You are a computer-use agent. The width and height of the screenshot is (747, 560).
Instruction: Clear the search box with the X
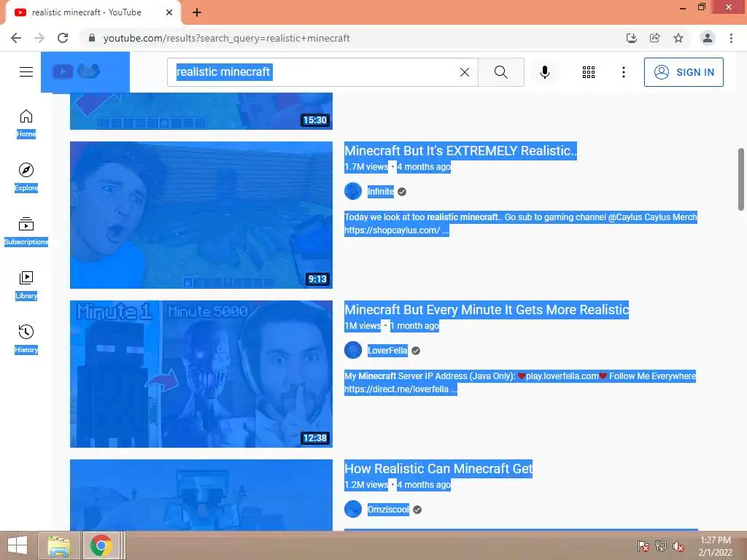[x=465, y=72]
